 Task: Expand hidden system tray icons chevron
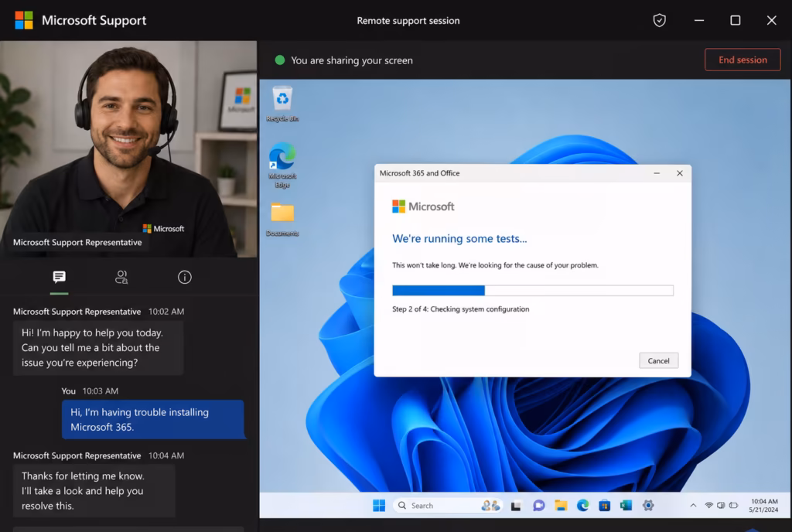pyautogui.click(x=693, y=505)
